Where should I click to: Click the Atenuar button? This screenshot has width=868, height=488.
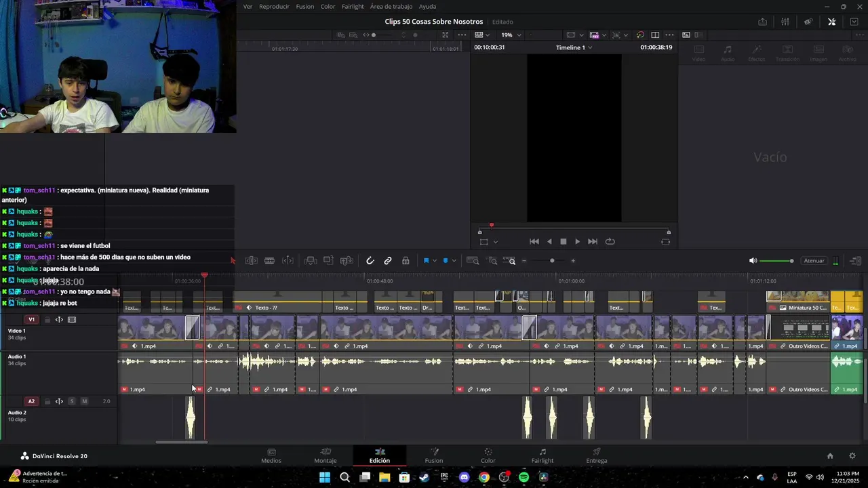[x=814, y=261]
